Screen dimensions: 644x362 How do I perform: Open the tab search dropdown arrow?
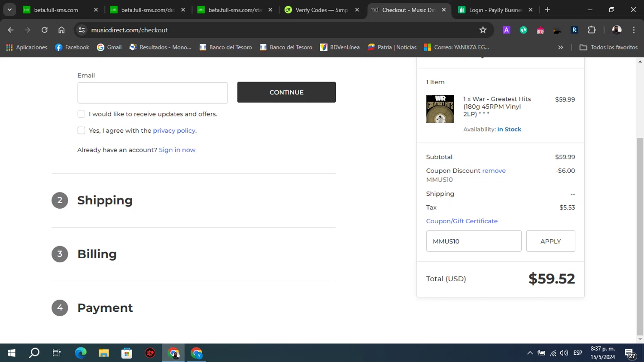[9, 10]
